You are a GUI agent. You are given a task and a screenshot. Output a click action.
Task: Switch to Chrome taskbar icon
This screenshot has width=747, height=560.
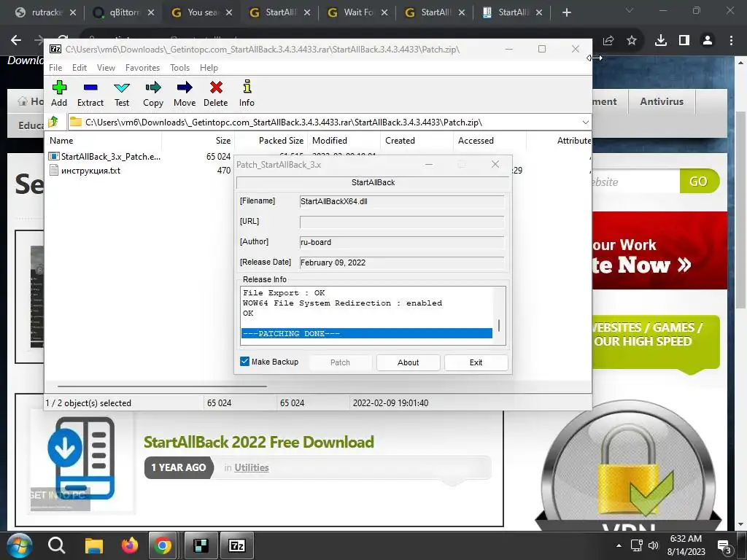[163, 545]
